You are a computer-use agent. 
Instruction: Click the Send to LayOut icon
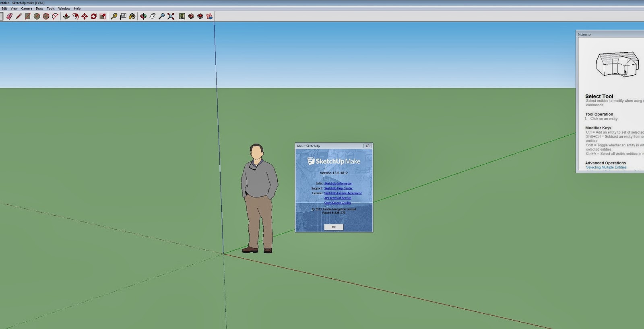(x=209, y=16)
